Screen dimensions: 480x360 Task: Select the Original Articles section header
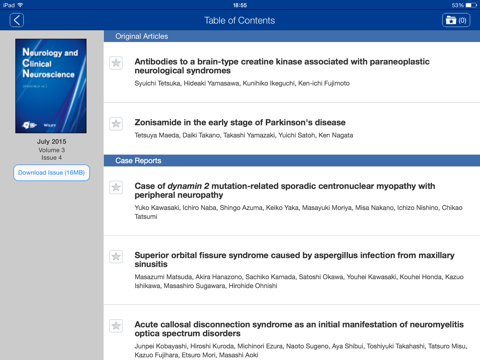coord(292,36)
